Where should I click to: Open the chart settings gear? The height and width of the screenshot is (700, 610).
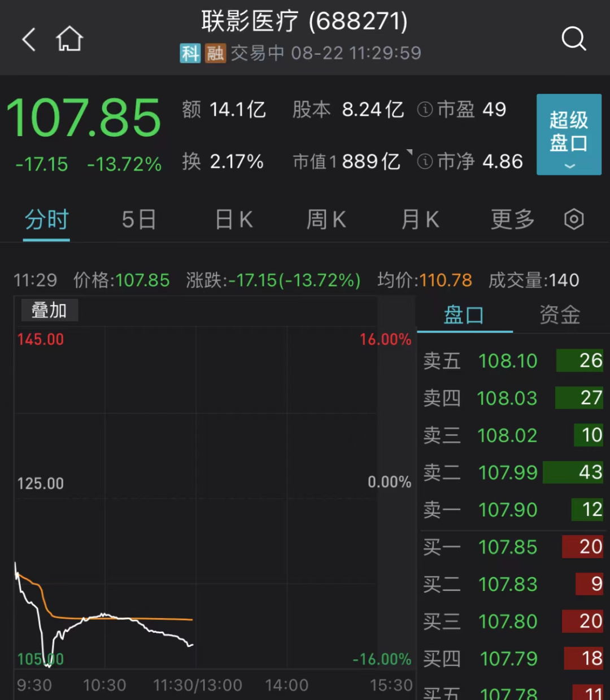click(x=574, y=219)
